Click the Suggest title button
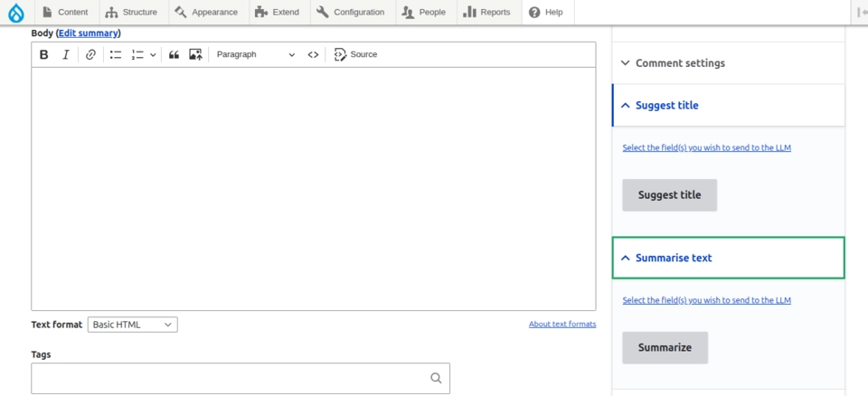This screenshot has height=396, width=868. point(669,195)
